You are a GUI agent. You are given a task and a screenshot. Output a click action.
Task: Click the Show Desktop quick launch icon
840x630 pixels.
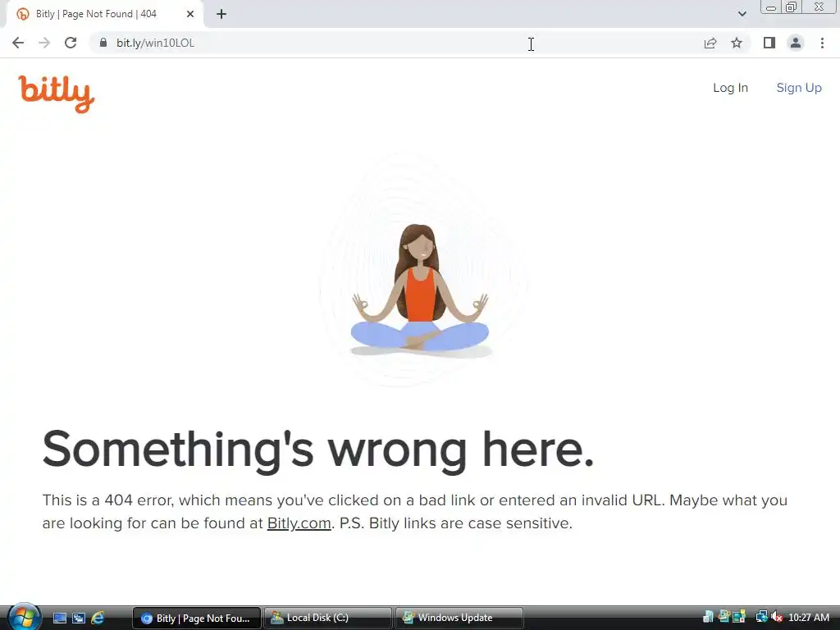tap(59, 618)
